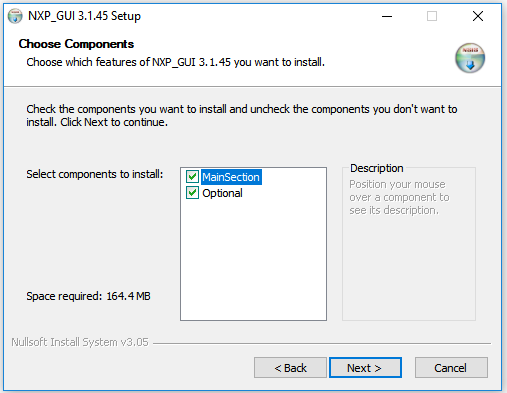Screen dimensions: 507x393
Task: Click the disabled maximize button
Action: [x=432, y=16]
